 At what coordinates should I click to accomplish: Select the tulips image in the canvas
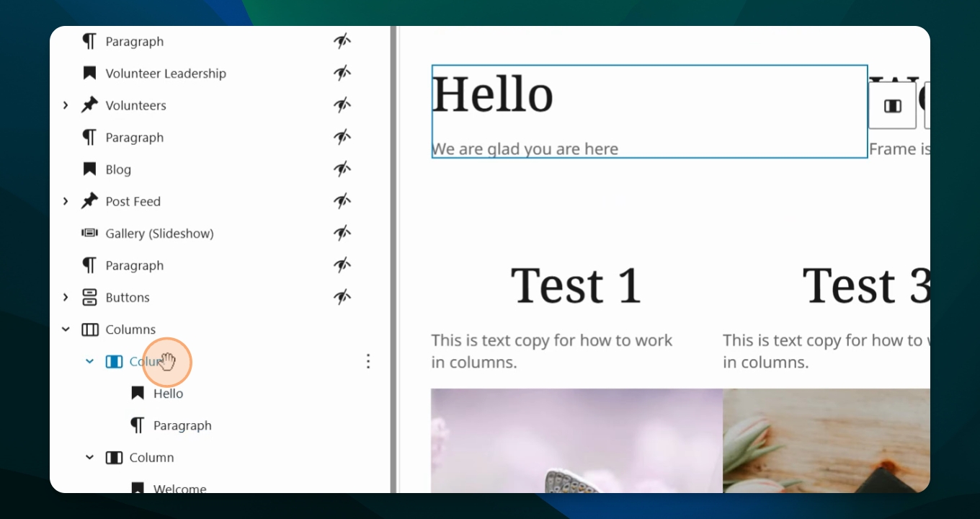point(827,440)
